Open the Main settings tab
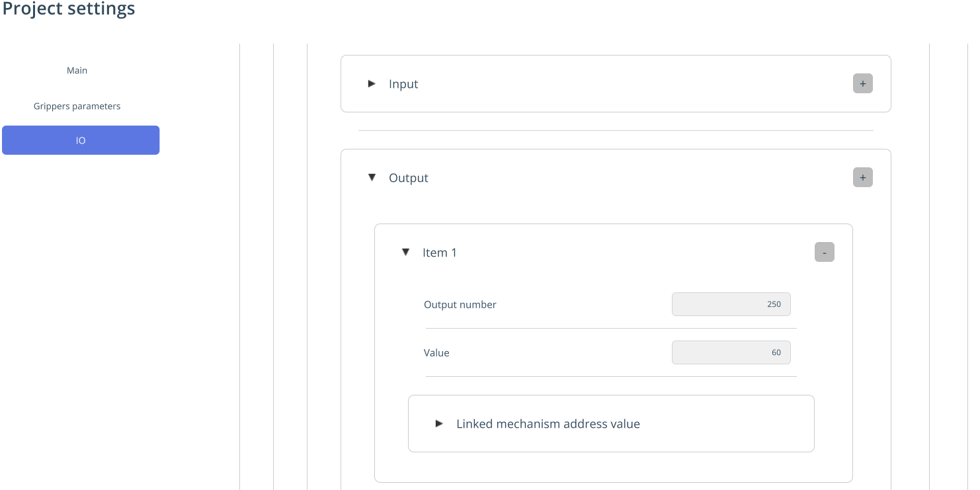 click(77, 70)
